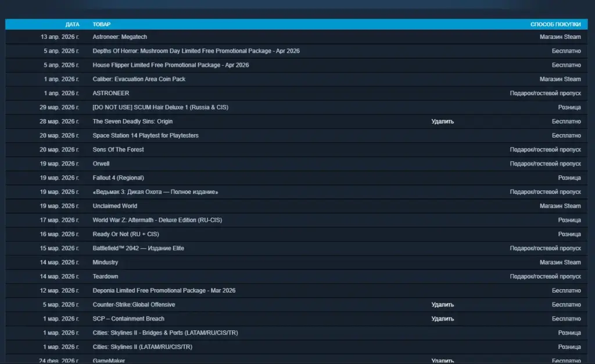The width and height of the screenshot is (595, 364).
Task: Click the Sons Of The Forest item
Action: tap(118, 150)
